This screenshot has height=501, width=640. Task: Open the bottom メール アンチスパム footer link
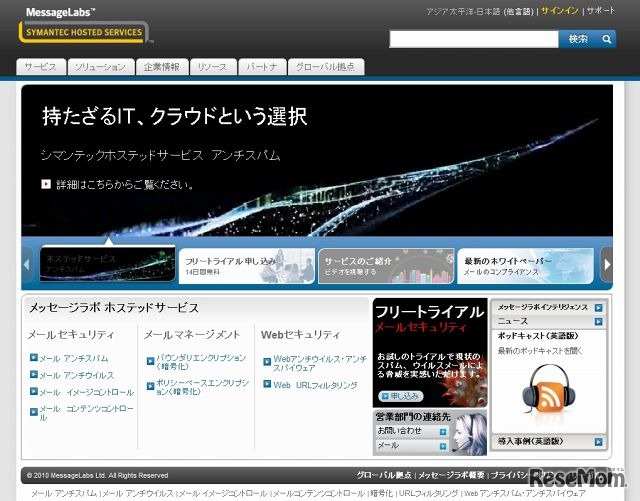point(64,494)
